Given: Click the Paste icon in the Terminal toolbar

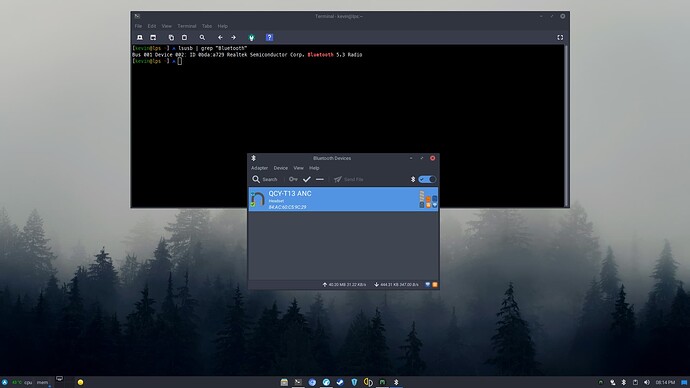Looking at the screenshot, I should [184, 38].
